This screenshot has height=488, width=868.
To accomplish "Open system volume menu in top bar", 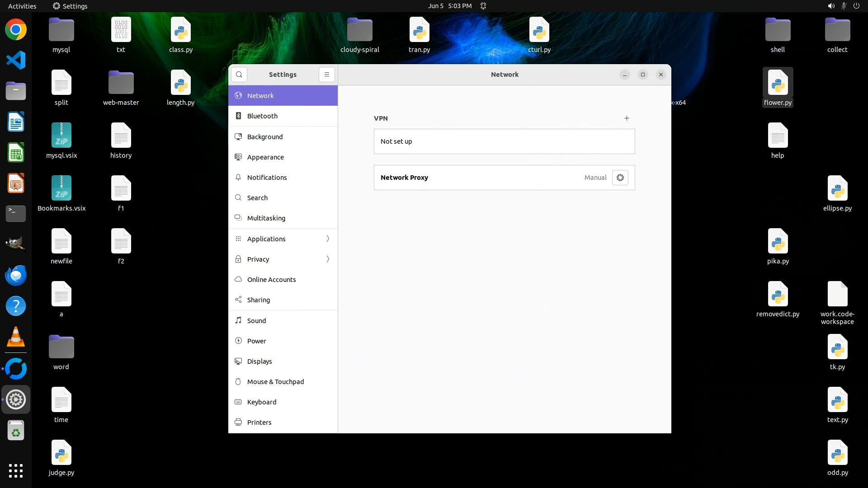I will 831,6.
